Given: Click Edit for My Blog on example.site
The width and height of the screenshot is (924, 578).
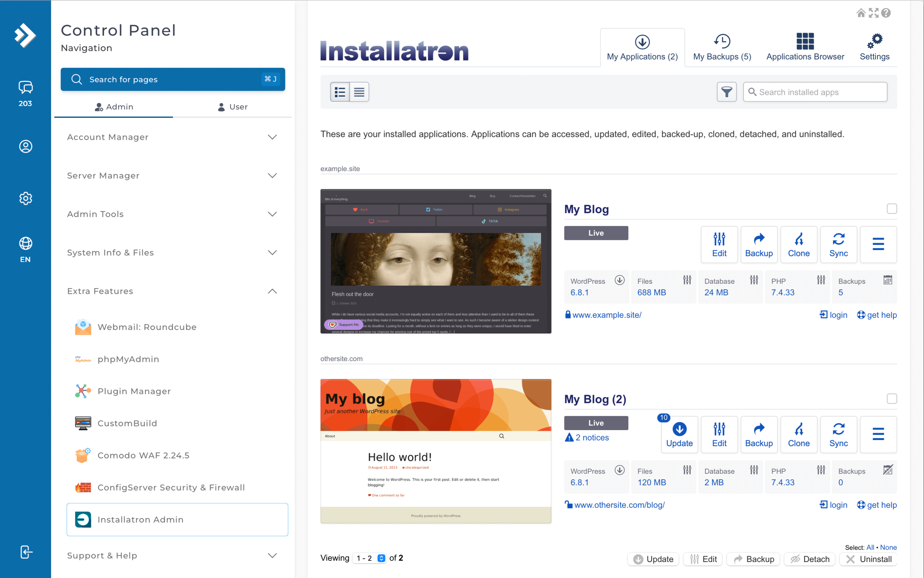Looking at the screenshot, I should [719, 245].
